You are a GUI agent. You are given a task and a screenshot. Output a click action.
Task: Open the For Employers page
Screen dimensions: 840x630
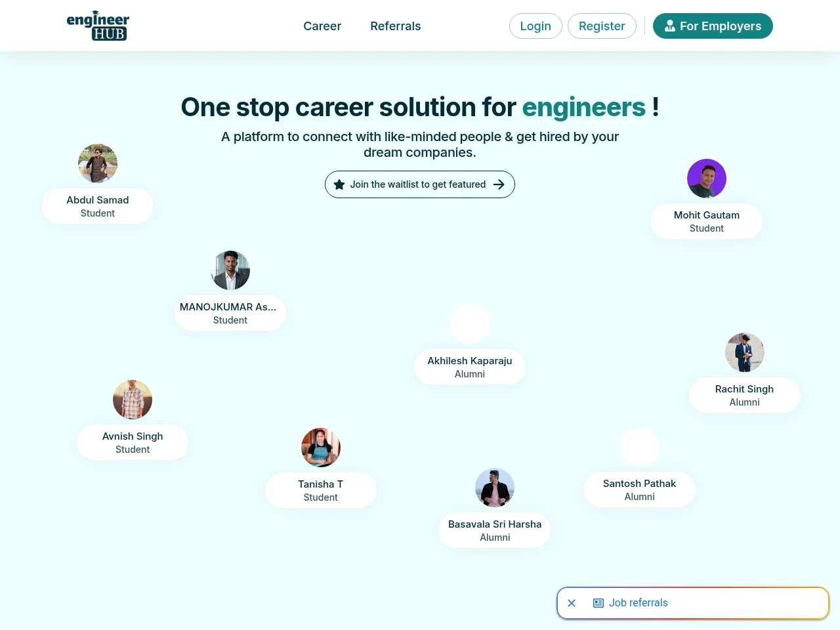[x=713, y=26]
